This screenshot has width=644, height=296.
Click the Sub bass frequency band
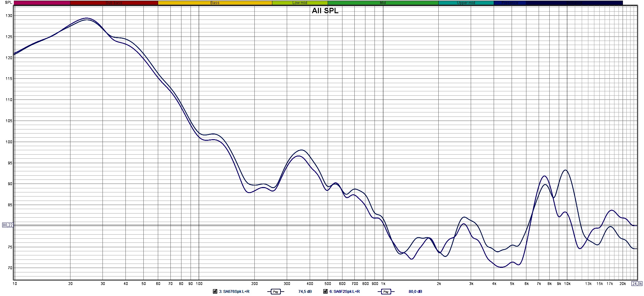(114, 3)
